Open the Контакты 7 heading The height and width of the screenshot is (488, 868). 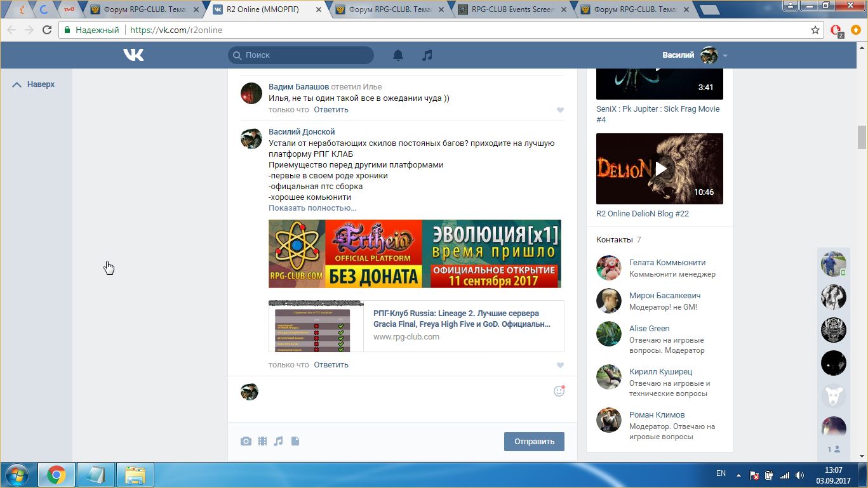[x=618, y=240]
